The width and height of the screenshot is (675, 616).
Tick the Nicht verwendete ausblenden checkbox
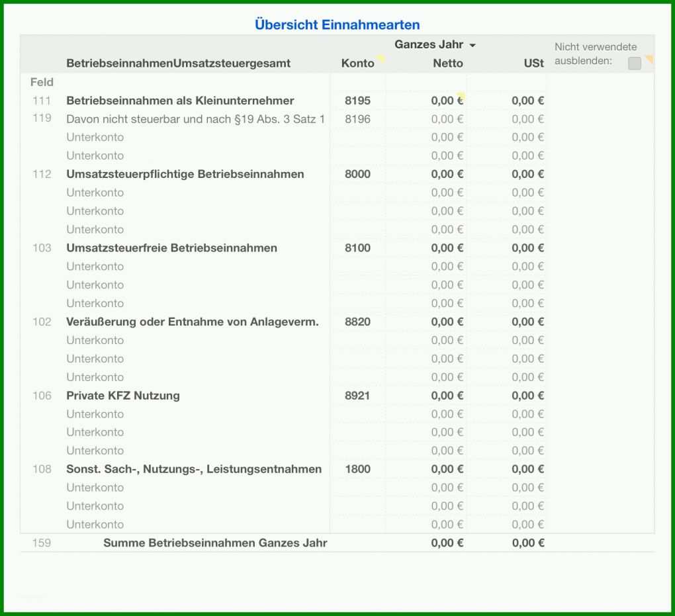point(634,64)
